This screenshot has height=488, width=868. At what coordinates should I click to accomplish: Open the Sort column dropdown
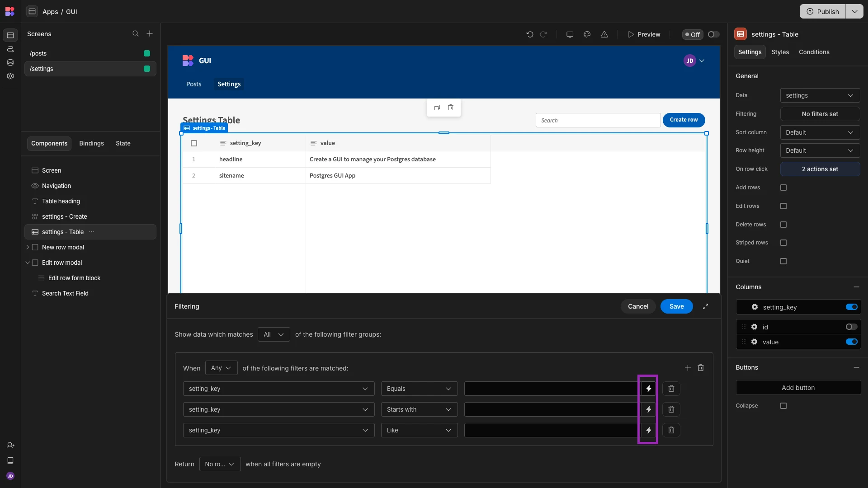[x=820, y=132]
